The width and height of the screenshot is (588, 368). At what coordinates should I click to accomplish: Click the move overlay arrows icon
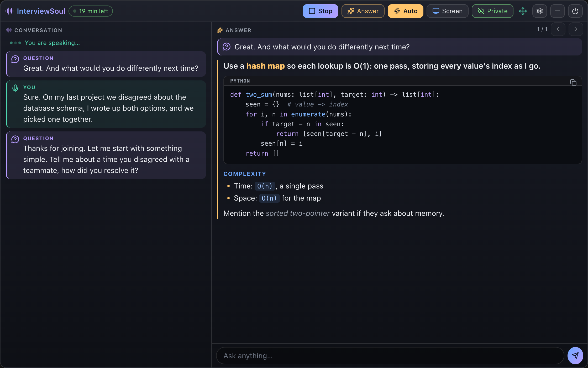coord(523,11)
